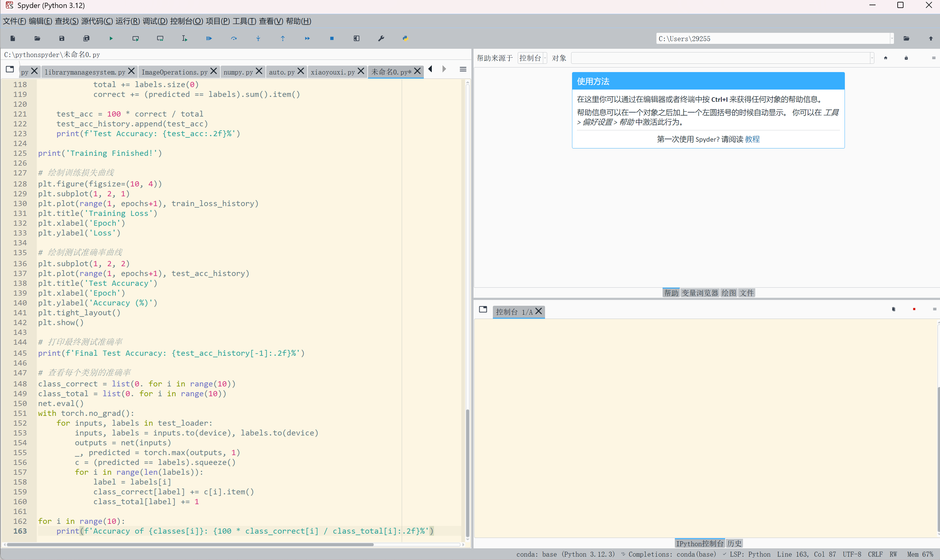The image size is (940, 560).
Task: Click the Run selection or current line icon
Action: tap(185, 39)
